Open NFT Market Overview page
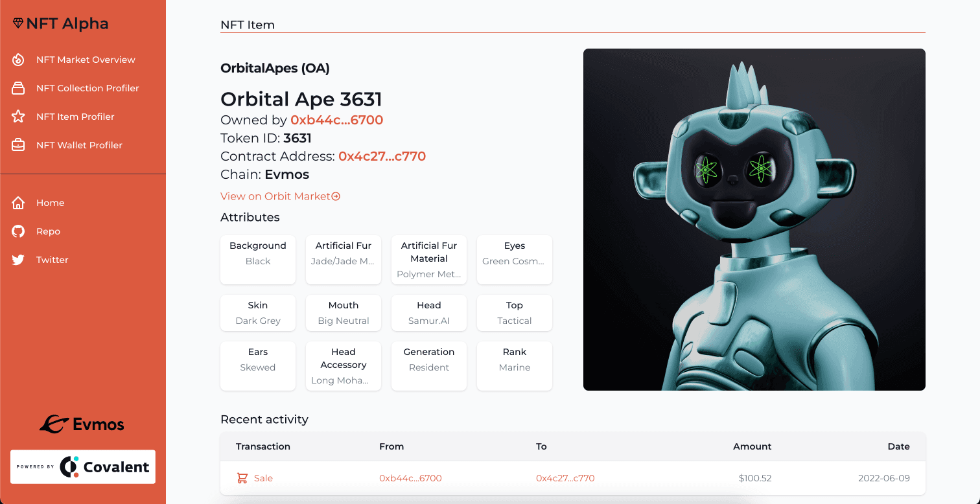980x504 pixels. click(86, 60)
